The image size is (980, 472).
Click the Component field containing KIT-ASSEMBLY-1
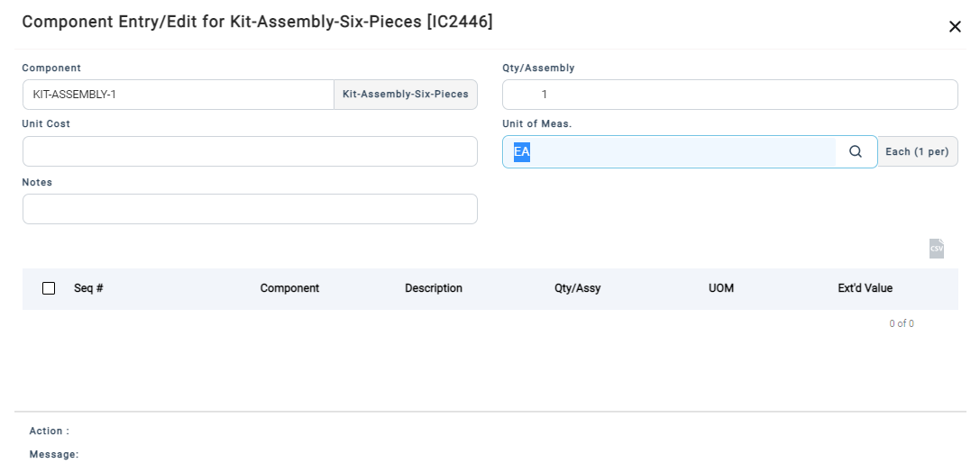[x=178, y=95]
